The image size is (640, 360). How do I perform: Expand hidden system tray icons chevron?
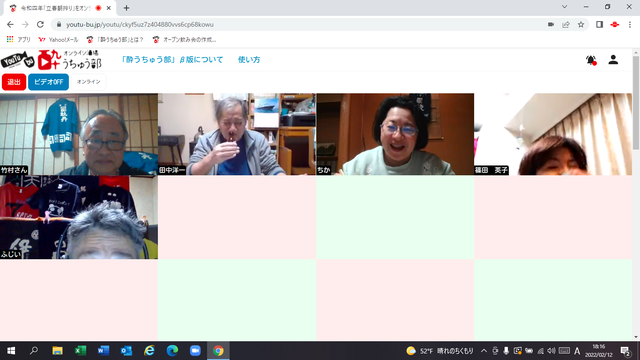pyautogui.click(x=484, y=351)
